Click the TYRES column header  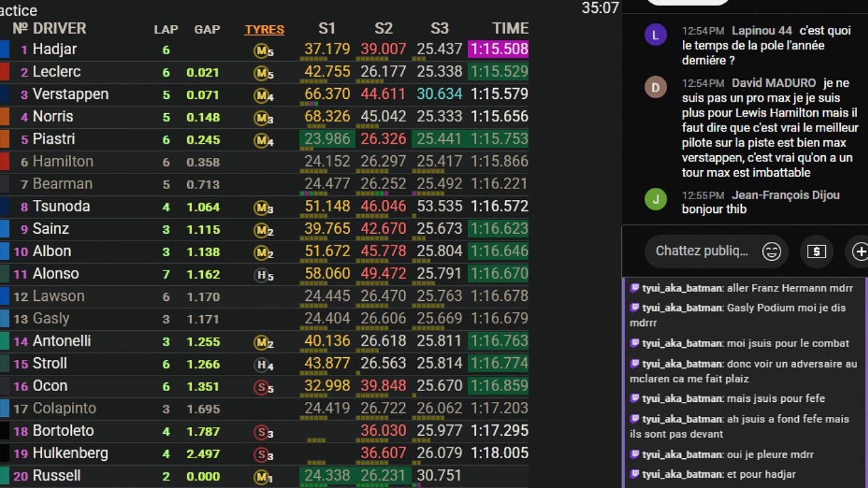(x=264, y=29)
